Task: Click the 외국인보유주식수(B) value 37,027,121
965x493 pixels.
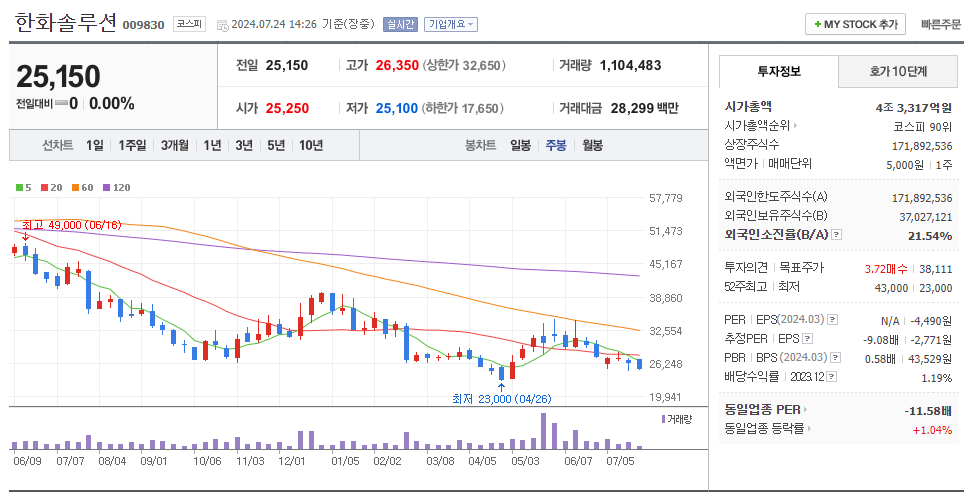Action: (x=926, y=217)
